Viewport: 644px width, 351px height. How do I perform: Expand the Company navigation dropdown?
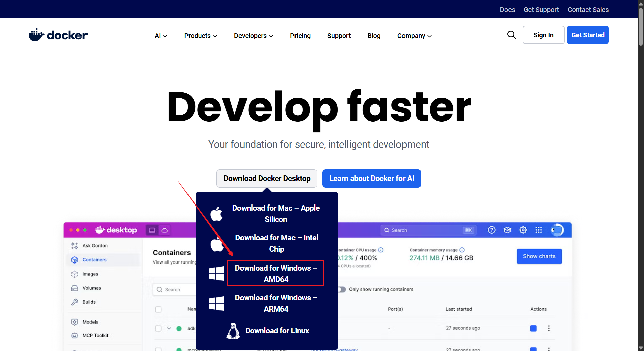(x=414, y=36)
